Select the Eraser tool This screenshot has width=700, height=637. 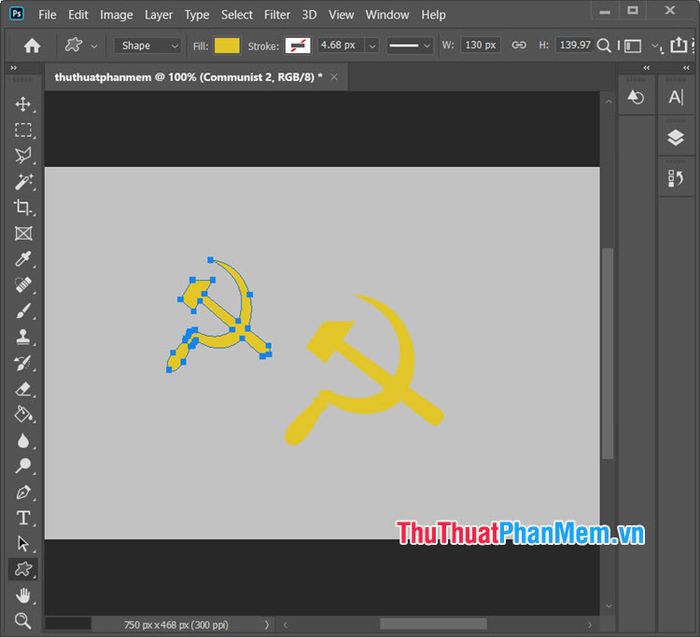click(x=23, y=389)
